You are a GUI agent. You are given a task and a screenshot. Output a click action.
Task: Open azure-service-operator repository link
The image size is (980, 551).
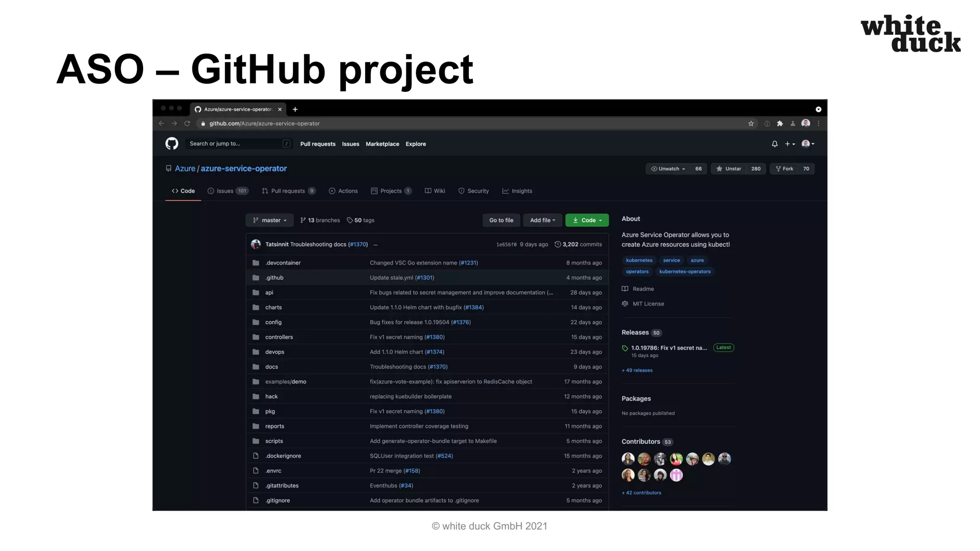(244, 168)
